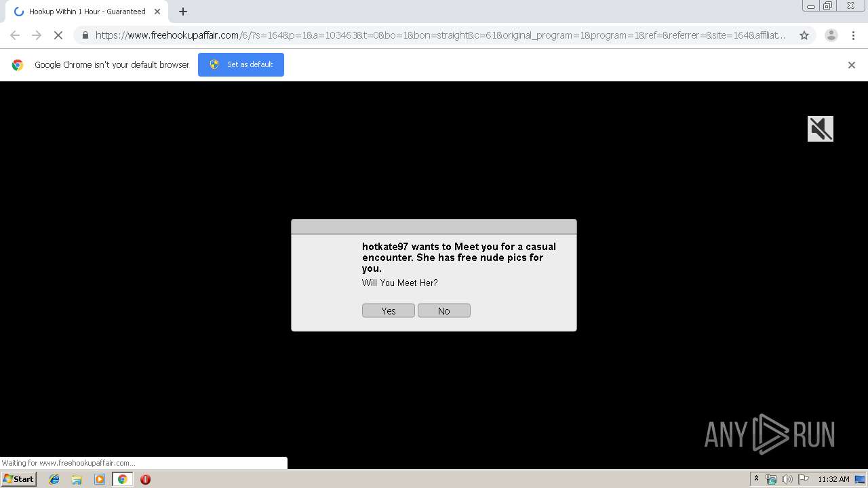Image resolution: width=868 pixels, height=488 pixels.
Task: Stop loading the page
Action: 58,35
